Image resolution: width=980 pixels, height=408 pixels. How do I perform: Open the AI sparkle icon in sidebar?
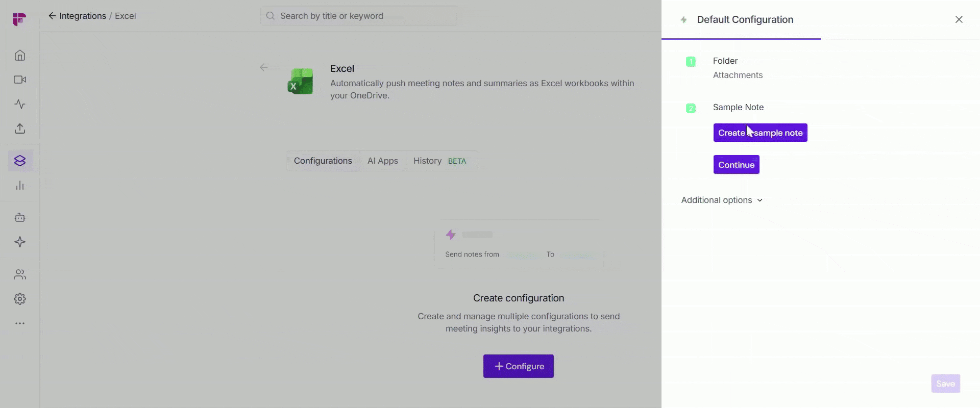pos(20,242)
